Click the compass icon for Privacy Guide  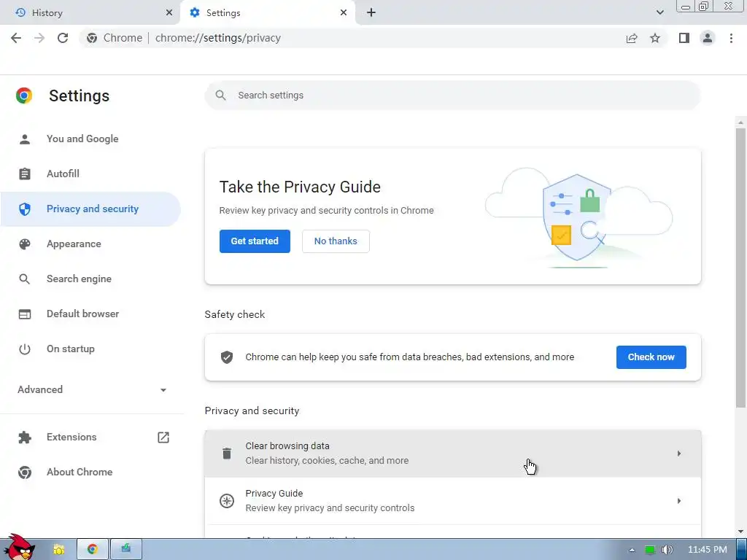click(227, 501)
